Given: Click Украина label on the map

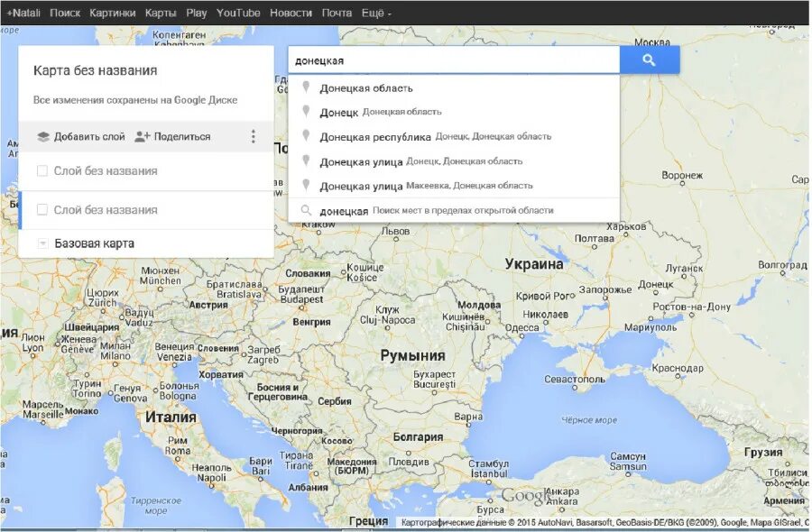Looking at the screenshot, I should (534, 264).
